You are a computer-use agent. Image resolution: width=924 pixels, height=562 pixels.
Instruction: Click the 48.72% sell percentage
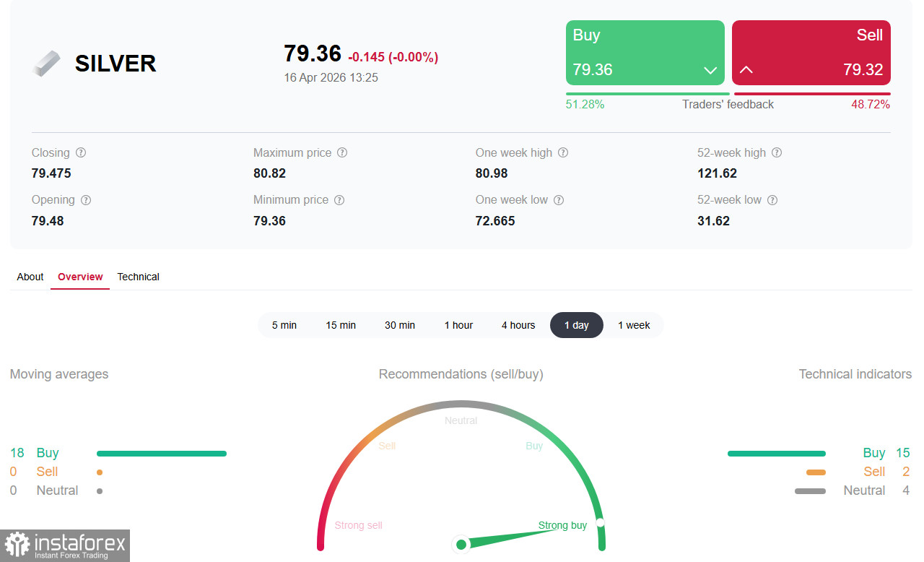click(871, 105)
